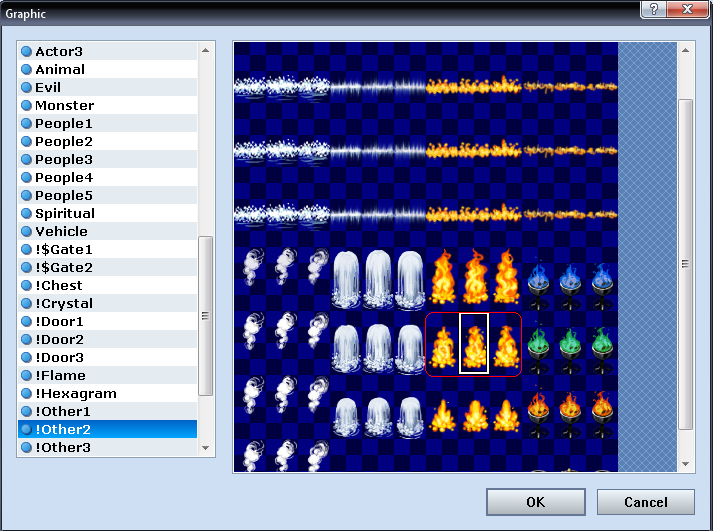Choose Monster from the graphic list
Screen dimensions: 713x531
pyautogui.click(x=64, y=105)
